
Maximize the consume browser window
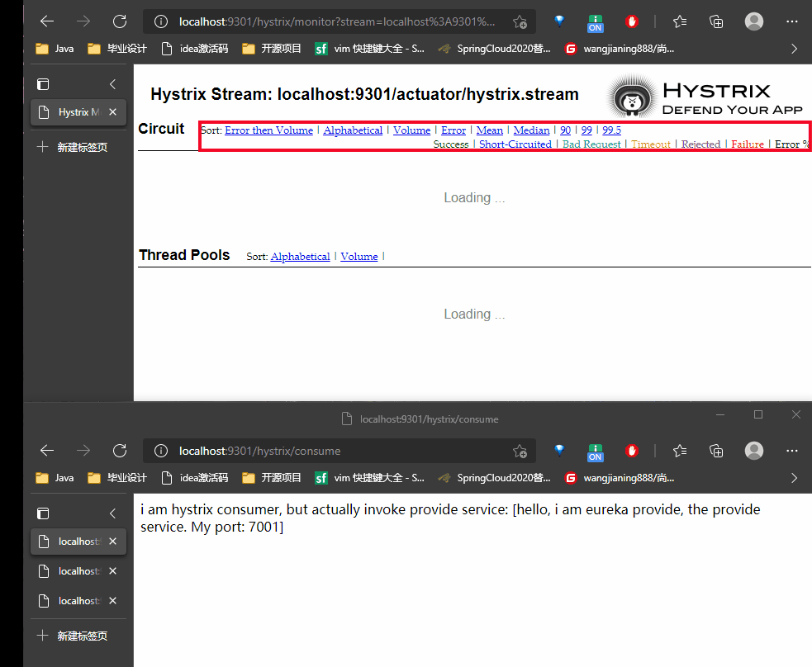click(758, 414)
